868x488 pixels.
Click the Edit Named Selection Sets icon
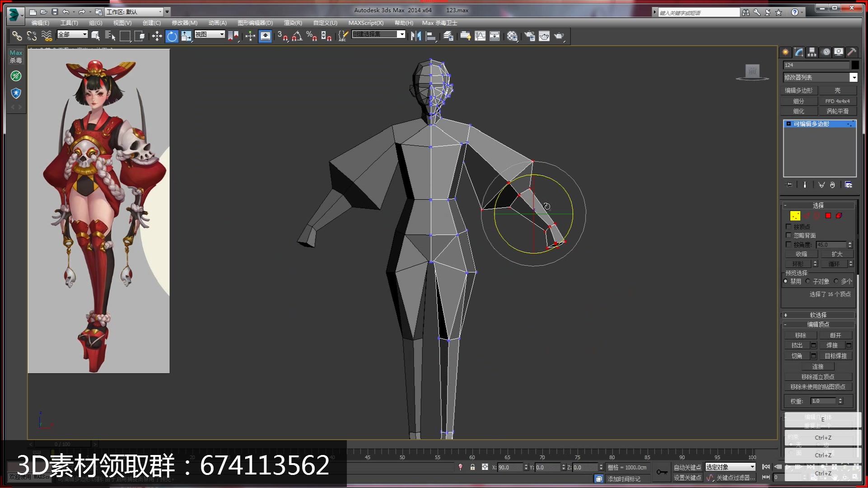point(343,36)
